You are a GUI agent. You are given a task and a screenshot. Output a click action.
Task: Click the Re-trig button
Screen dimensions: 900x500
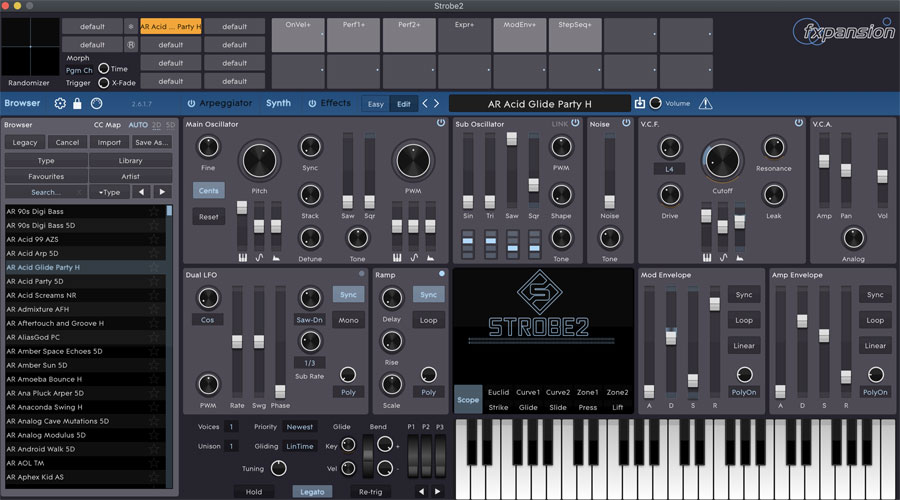370,491
